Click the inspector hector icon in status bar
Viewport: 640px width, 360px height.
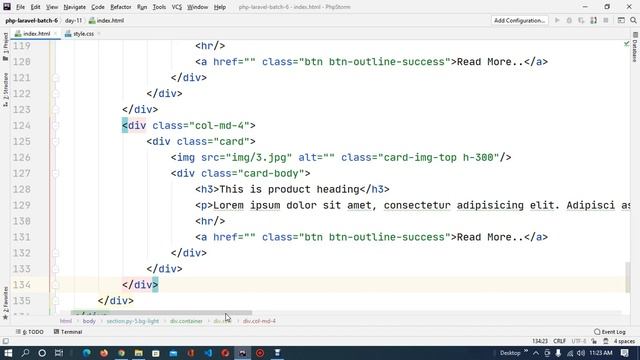point(606,341)
